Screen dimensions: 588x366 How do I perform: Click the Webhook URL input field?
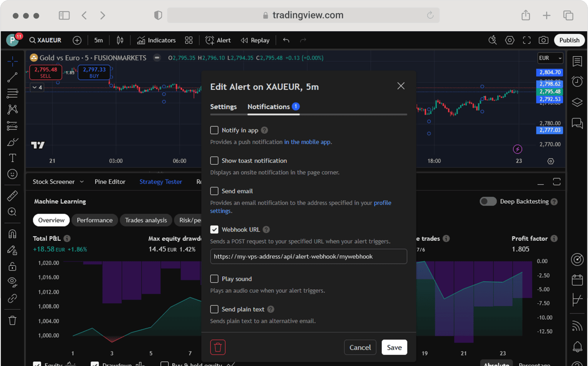308,256
